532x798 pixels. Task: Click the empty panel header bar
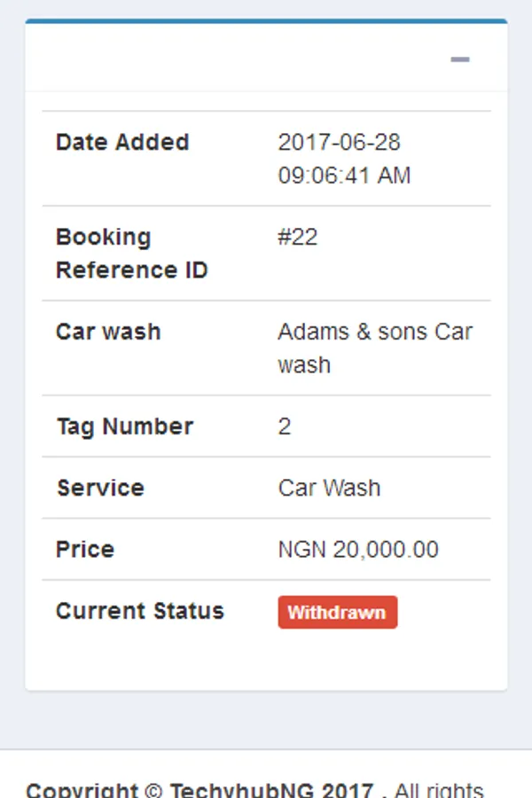[231, 59]
